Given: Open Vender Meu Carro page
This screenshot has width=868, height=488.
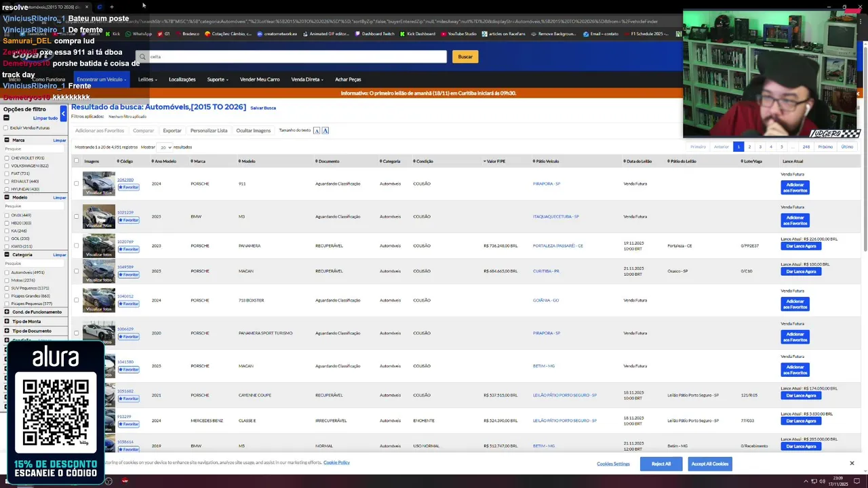Looking at the screenshot, I should click(x=260, y=79).
